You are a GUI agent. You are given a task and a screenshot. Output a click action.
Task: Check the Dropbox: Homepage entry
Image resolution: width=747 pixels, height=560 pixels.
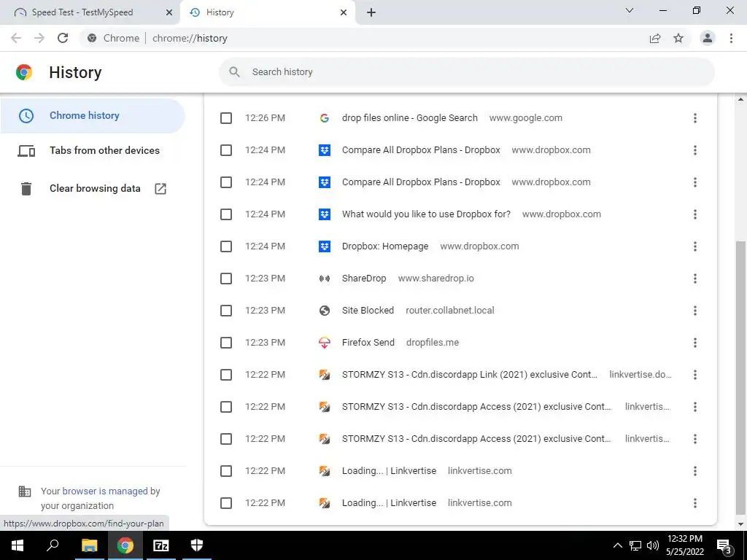coord(226,246)
